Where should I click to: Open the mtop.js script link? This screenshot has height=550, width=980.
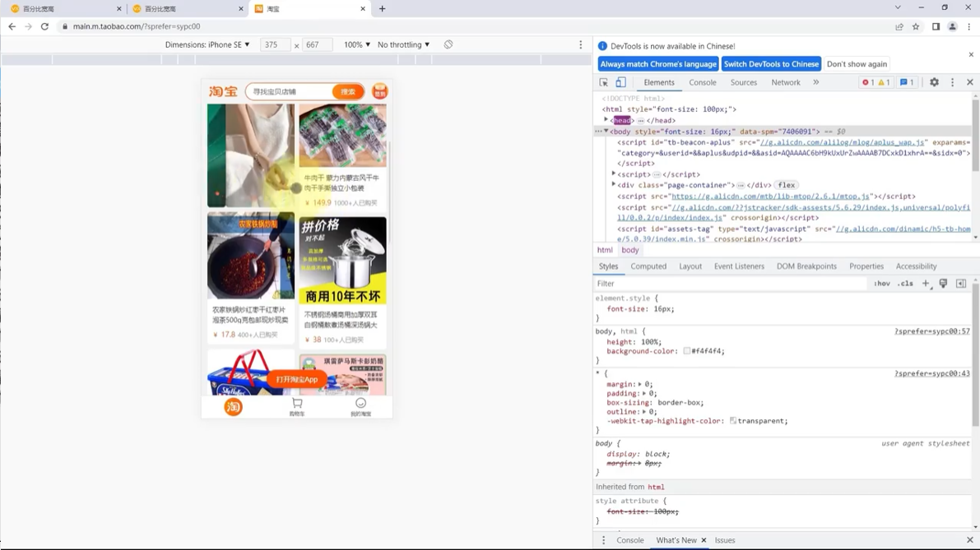pyautogui.click(x=770, y=196)
